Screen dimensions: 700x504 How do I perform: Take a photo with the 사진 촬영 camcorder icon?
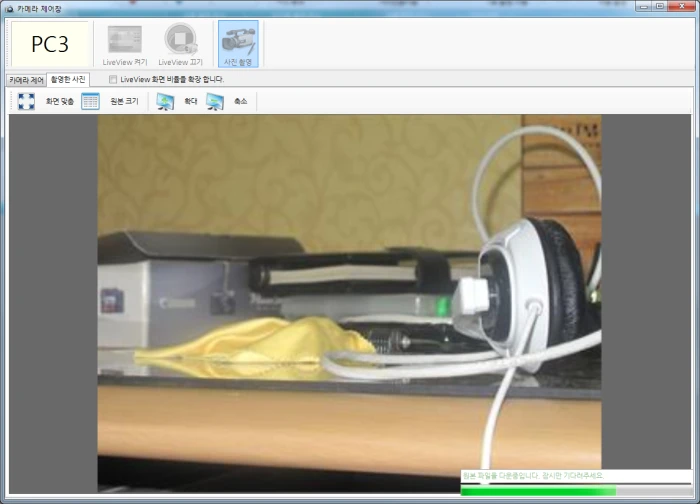[238, 44]
